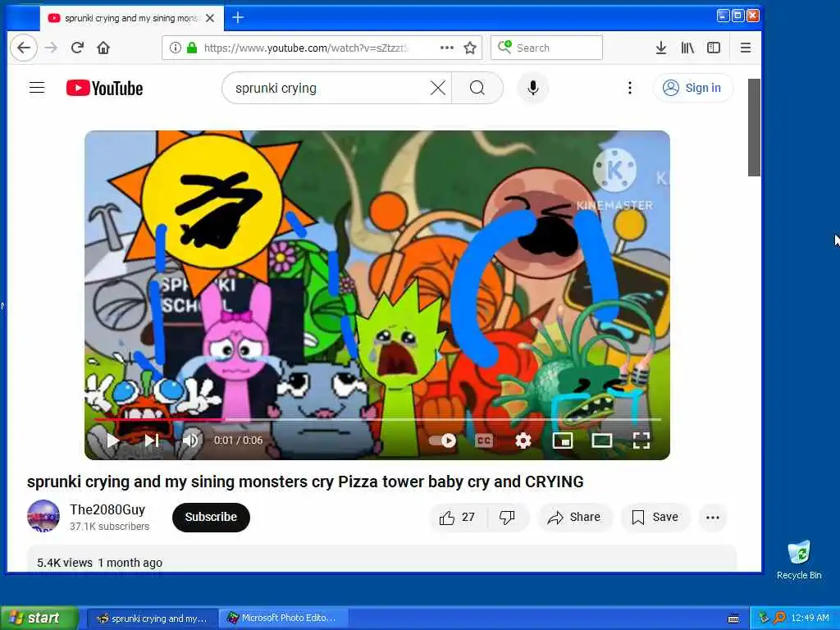Open the browser downloads arrow icon

pyautogui.click(x=661, y=48)
